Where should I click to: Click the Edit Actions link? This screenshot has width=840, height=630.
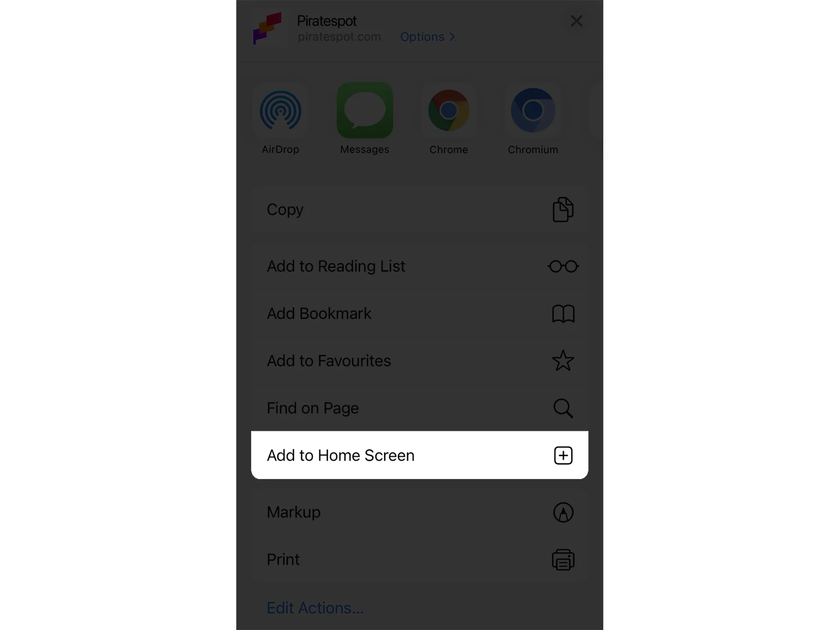pyautogui.click(x=315, y=608)
